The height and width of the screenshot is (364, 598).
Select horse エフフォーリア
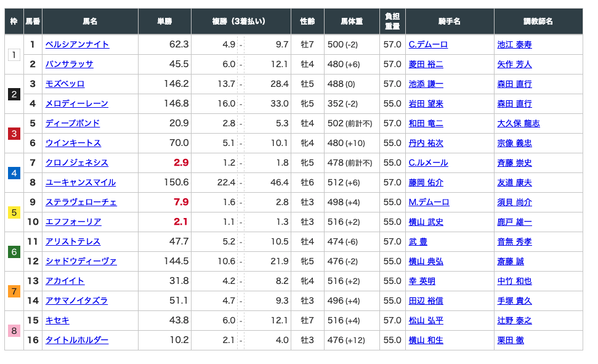[73, 222]
